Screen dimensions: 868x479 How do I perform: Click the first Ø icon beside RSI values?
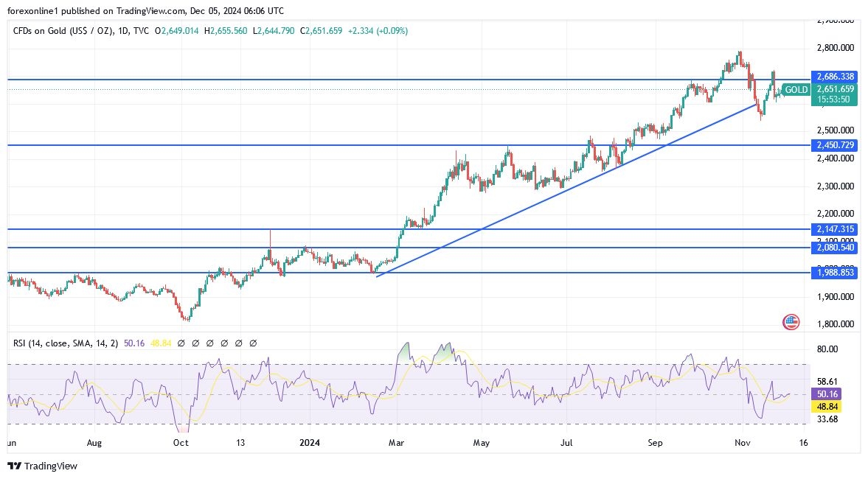pos(181,343)
